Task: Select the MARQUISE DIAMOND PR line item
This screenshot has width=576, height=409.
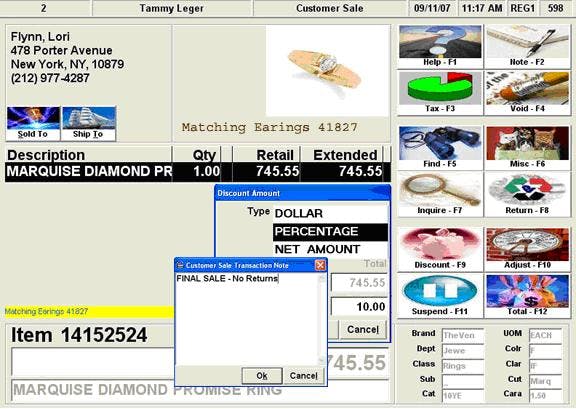Action: tap(198, 172)
